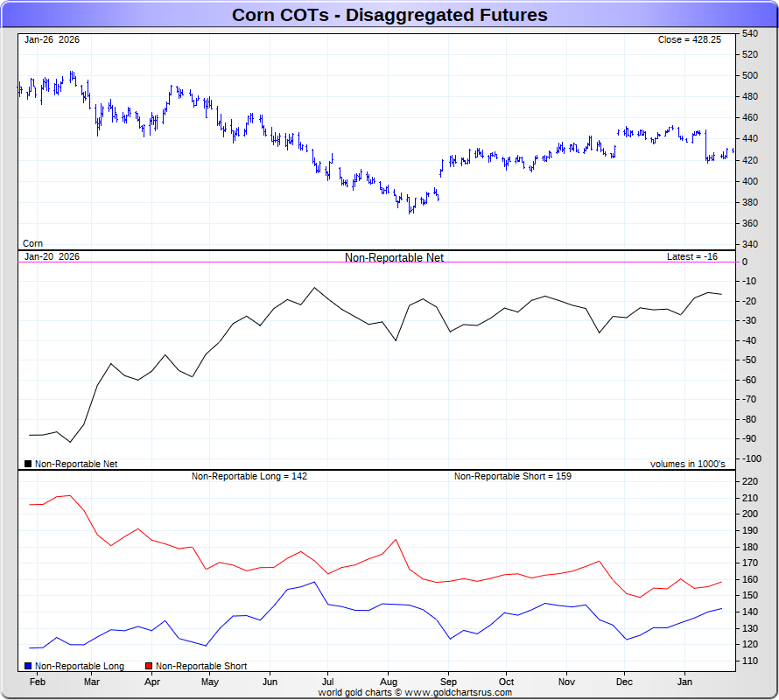This screenshot has height=700, width=779.
Task: Click the 110 position axis tick label
Action: [x=750, y=661]
